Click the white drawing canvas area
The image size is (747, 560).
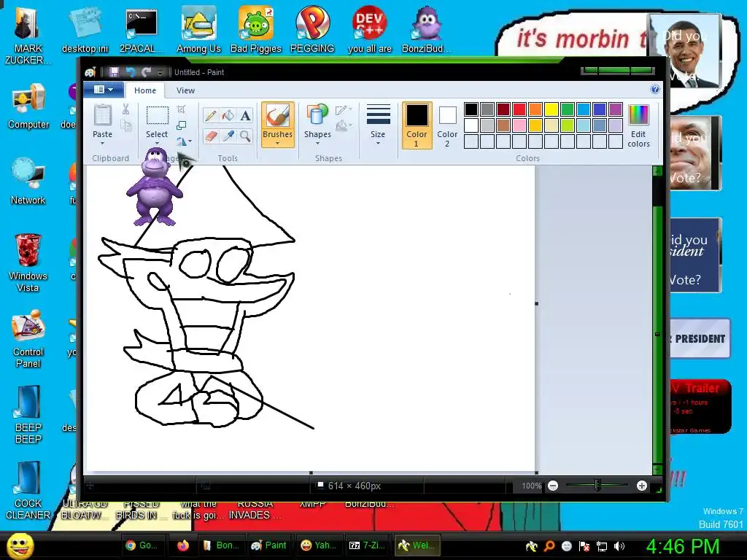(x=311, y=318)
